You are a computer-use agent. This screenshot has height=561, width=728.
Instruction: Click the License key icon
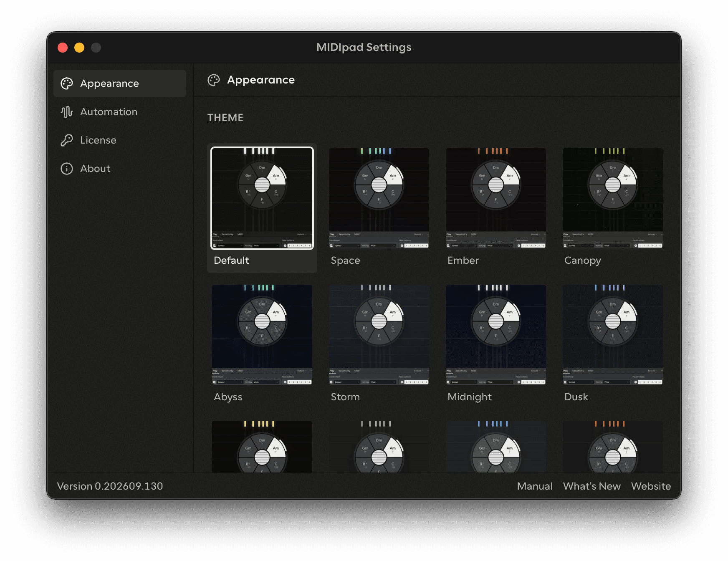pos(67,140)
